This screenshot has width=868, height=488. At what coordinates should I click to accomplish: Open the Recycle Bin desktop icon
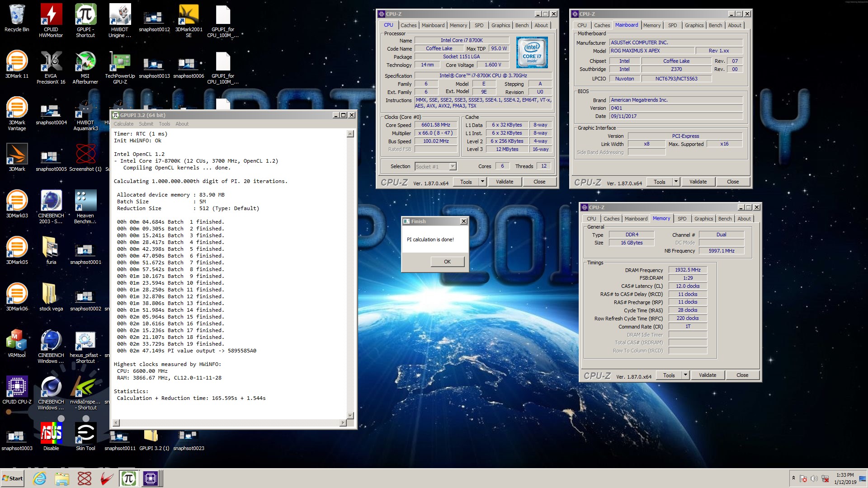pos(17,18)
